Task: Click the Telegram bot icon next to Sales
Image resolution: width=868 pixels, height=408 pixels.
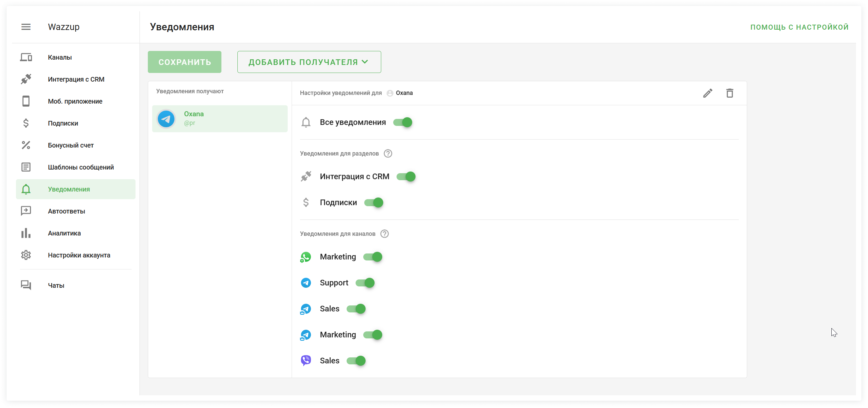Action: pyautogui.click(x=306, y=309)
